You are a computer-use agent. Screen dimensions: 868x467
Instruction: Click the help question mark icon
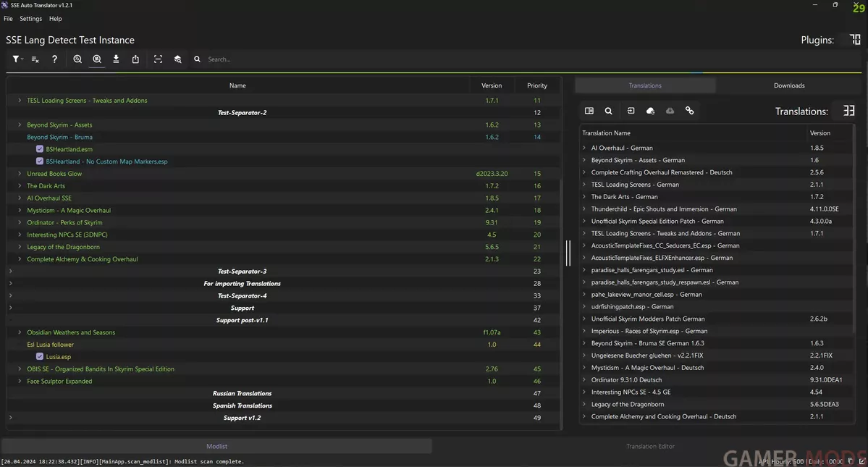(x=54, y=59)
